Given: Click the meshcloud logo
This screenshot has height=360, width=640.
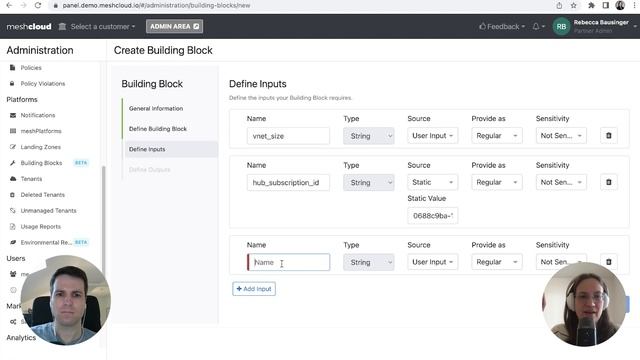Looking at the screenshot, I should [x=29, y=27].
